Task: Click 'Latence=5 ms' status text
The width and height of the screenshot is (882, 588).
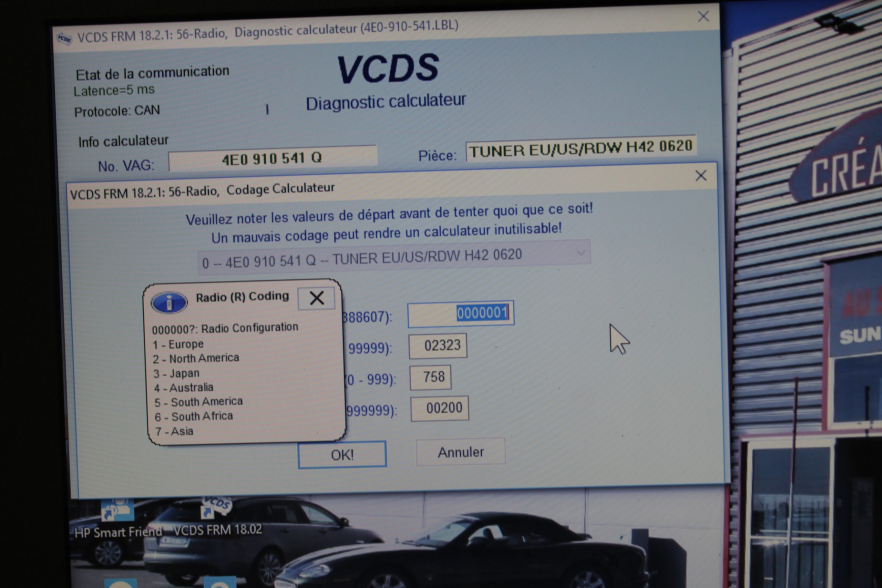Action: coord(114,90)
